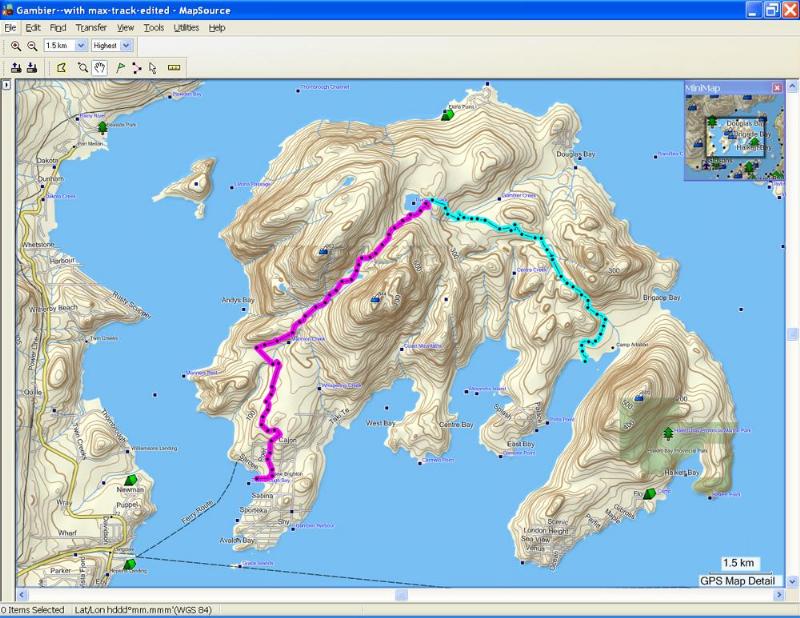Click the horizontal scrollbar right arrow
The width and height of the screenshot is (800, 618).
tap(779, 595)
